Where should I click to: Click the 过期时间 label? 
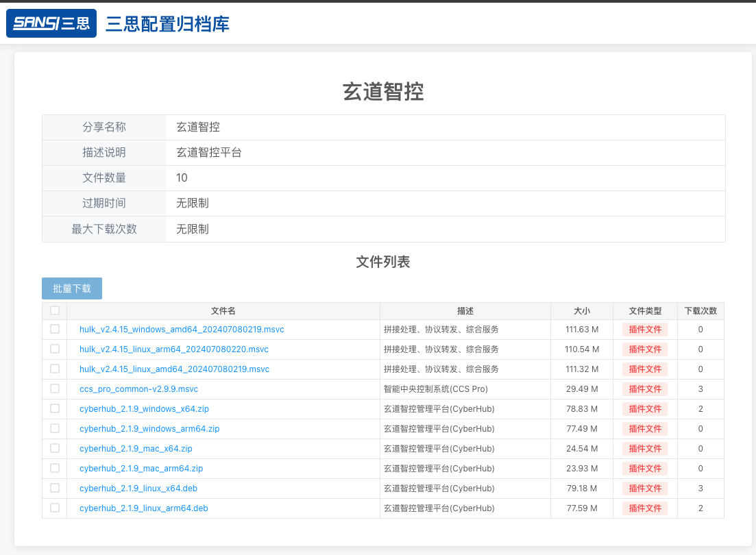[x=104, y=203]
